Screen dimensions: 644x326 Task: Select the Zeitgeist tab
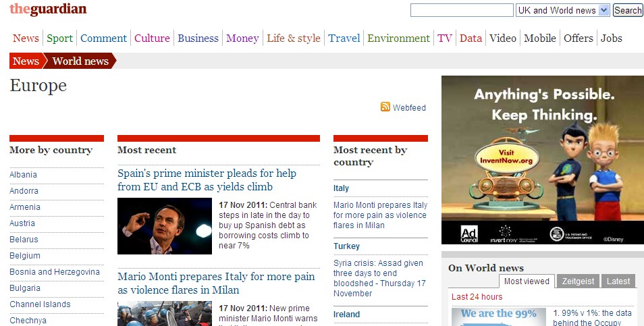click(x=578, y=281)
